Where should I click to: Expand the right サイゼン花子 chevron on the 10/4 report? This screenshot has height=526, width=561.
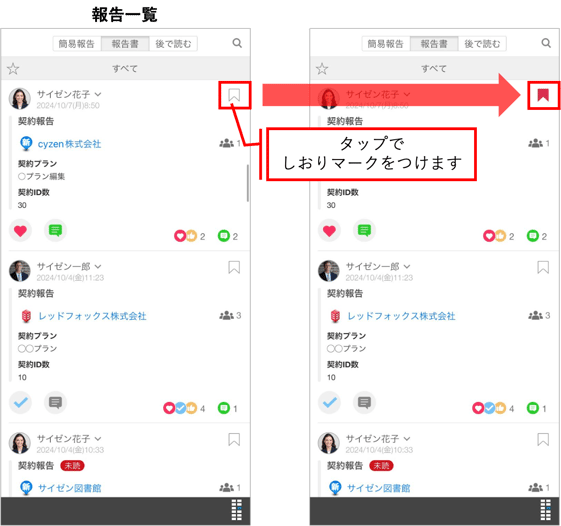pos(407,439)
